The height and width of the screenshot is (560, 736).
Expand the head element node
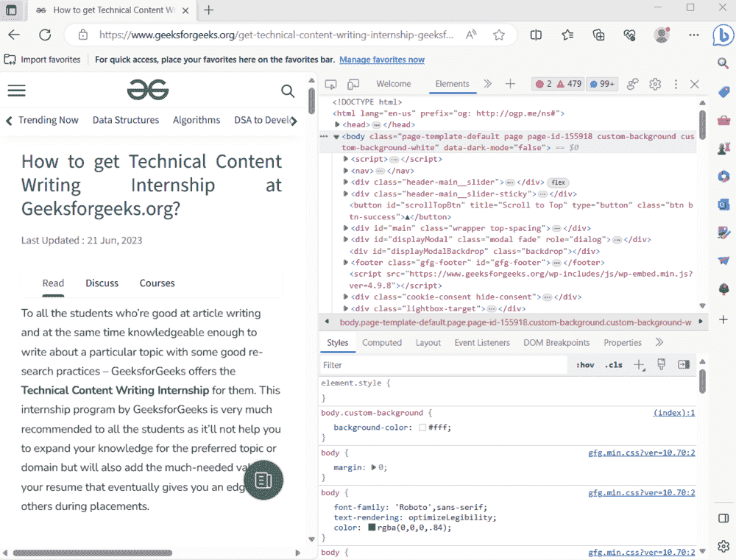337,124
